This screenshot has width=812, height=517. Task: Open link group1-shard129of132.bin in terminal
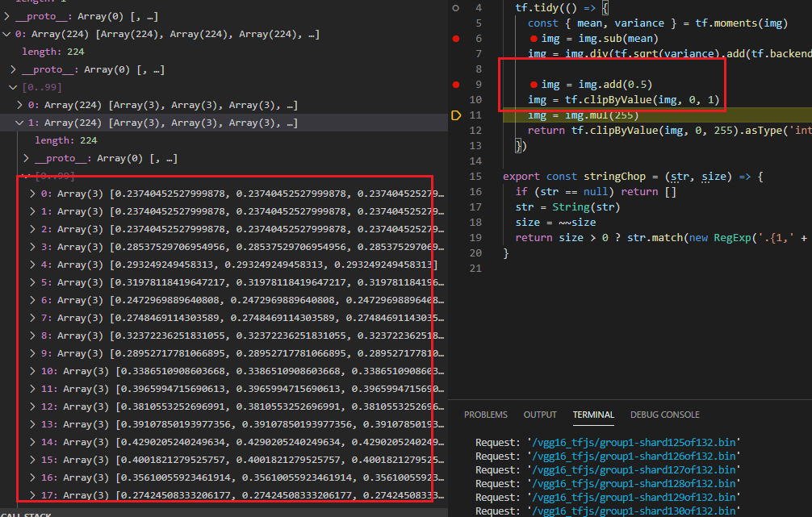(634, 498)
